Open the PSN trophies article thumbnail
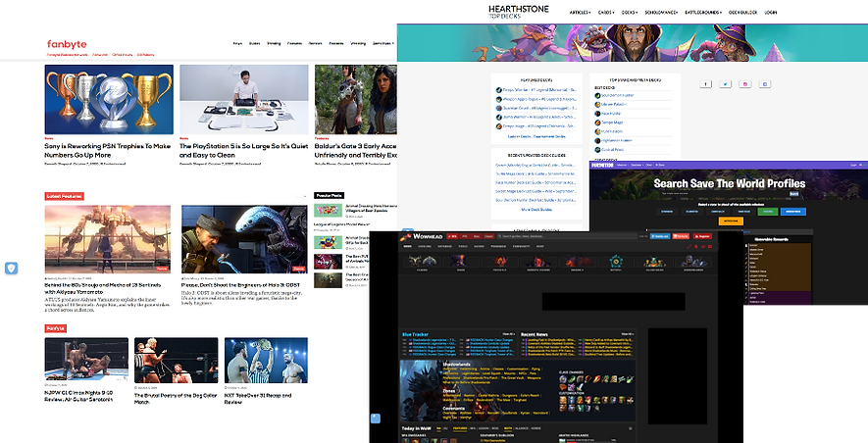This screenshot has width=868, height=443. tap(109, 100)
